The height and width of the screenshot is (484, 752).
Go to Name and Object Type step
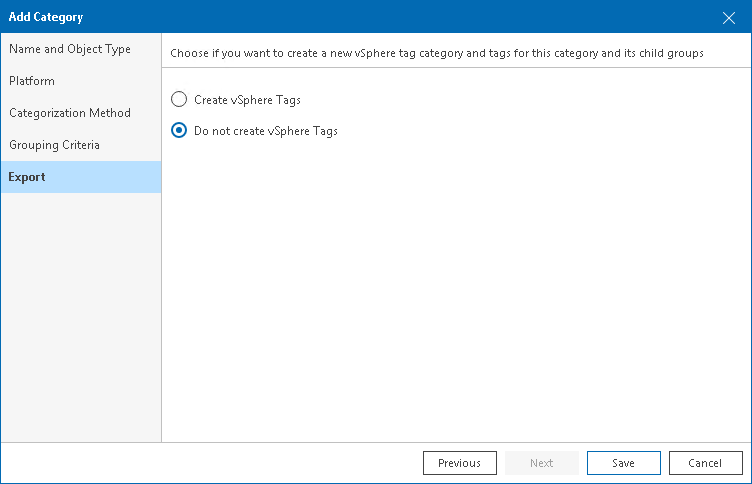pyautogui.click(x=70, y=49)
